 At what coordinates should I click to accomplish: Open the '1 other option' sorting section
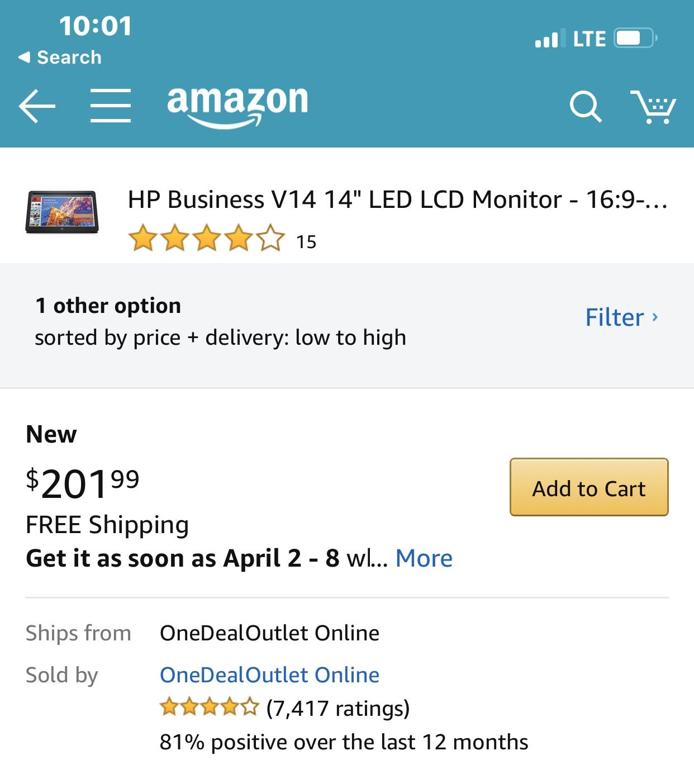point(108,305)
